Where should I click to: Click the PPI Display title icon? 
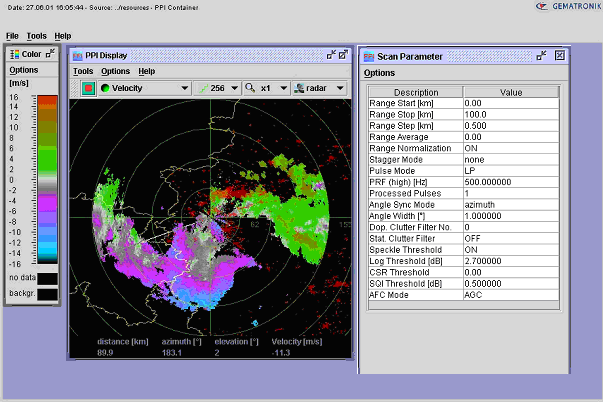click(x=78, y=56)
